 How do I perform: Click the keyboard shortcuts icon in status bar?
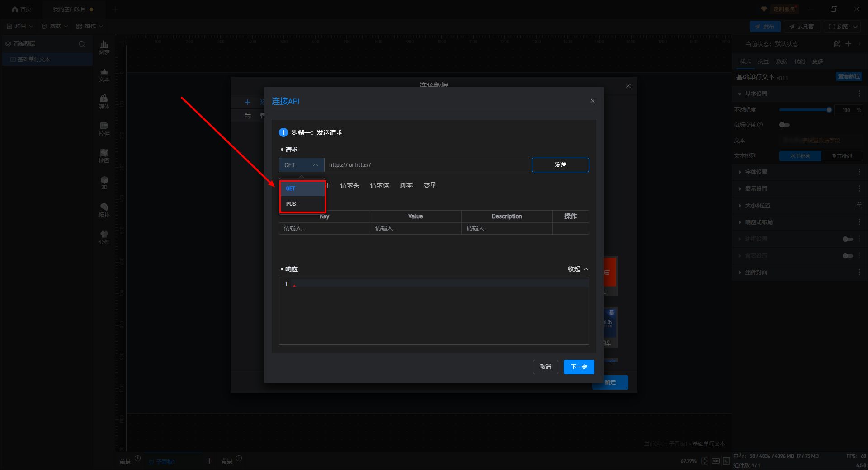716,461
